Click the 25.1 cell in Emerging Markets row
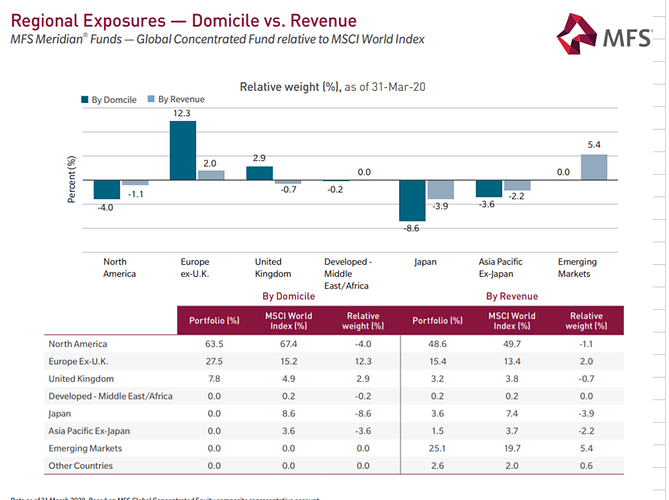This screenshot has height=500, width=669. click(437, 448)
